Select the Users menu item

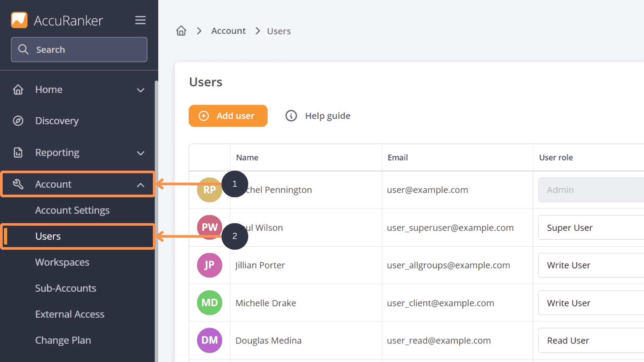coord(48,236)
